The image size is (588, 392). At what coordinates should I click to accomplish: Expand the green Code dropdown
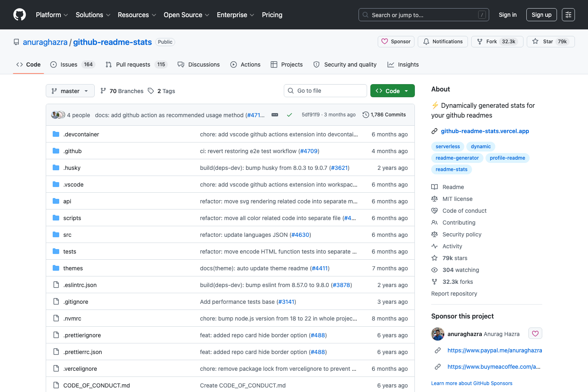click(392, 90)
